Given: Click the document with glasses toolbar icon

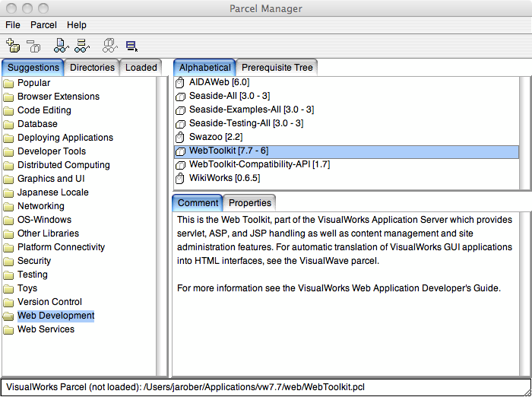Looking at the screenshot, I should pyautogui.click(x=61, y=46).
